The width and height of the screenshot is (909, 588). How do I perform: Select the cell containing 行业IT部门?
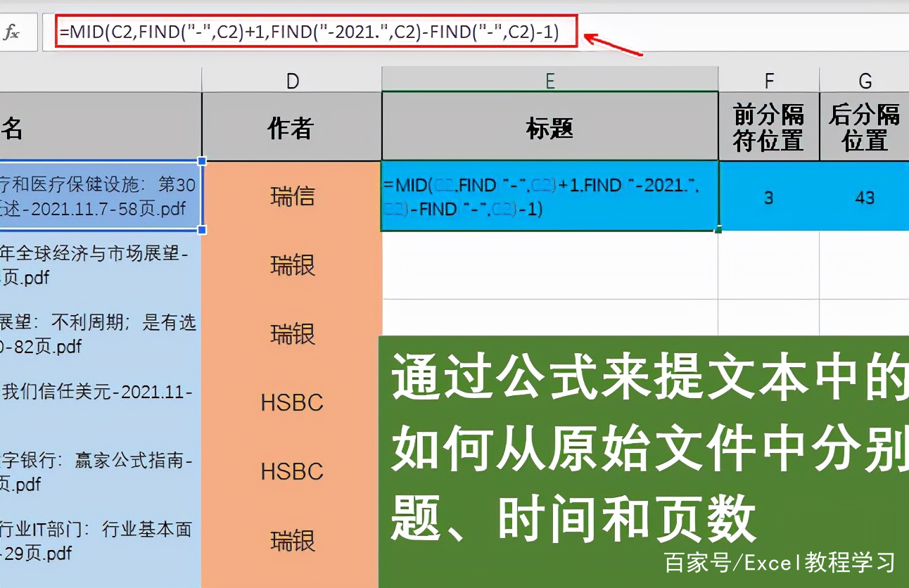click(x=101, y=540)
